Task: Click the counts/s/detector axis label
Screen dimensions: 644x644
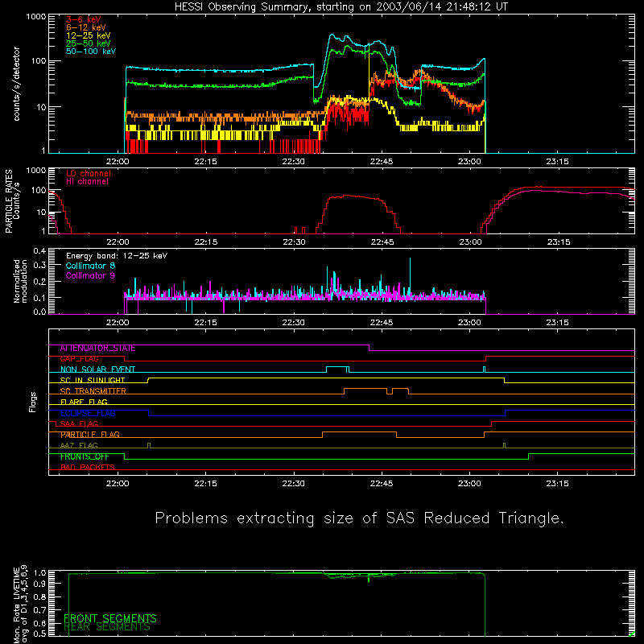Action: [x=16, y=84]
